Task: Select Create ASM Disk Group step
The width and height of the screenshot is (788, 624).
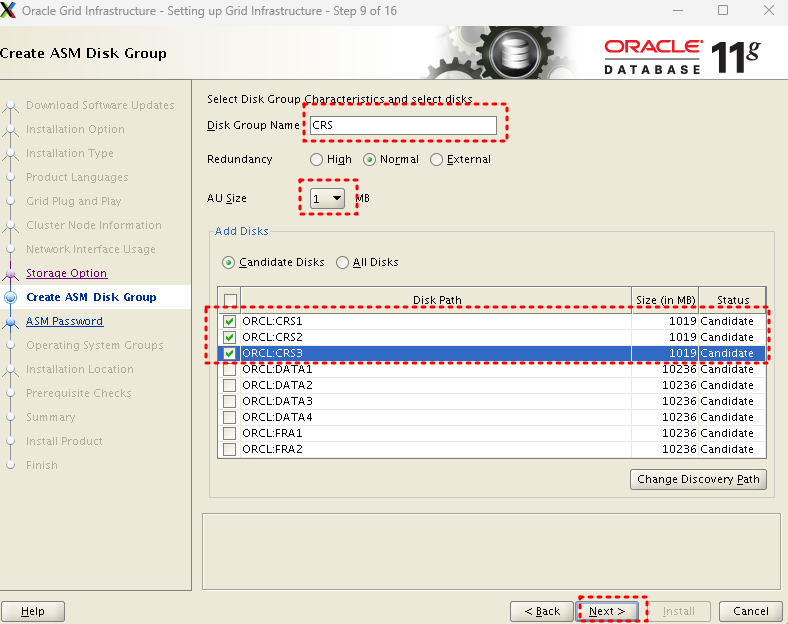Action: [91, 297]
